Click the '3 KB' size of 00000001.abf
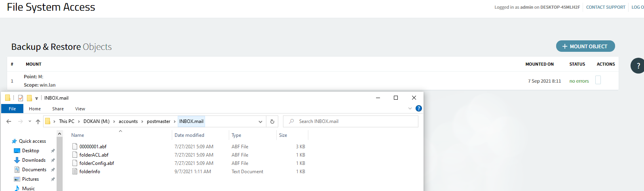Image resolution: width=644 pixels, height=191 pixels. pos(300,147)
